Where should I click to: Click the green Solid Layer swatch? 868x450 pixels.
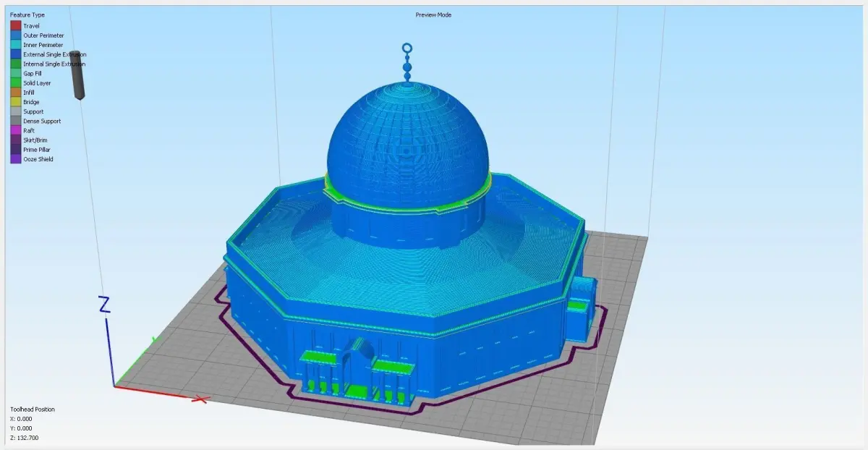pyautogui.click(x=15, y=82)
